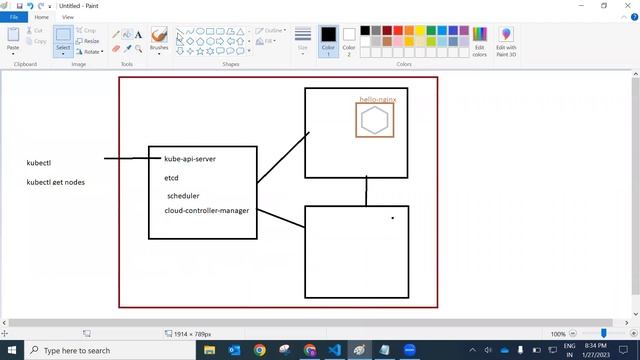Click Edit colors button

(480, 42)
